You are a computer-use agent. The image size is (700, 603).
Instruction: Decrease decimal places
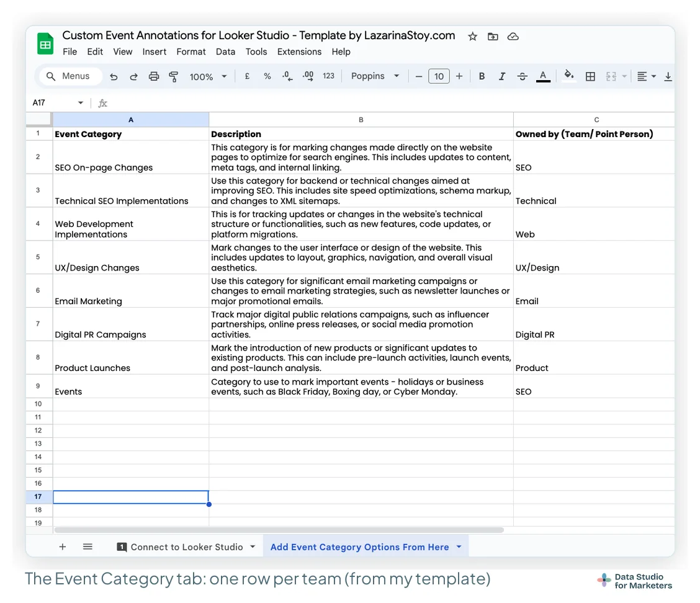point(287,76)
